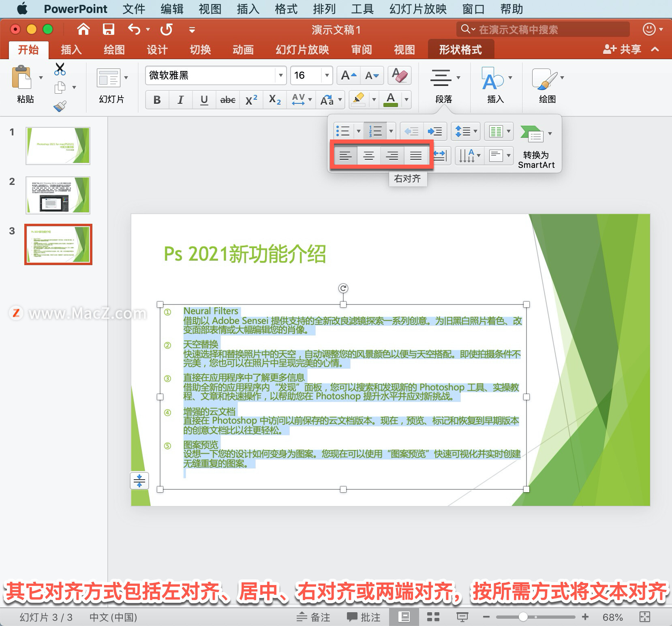Toggle underline formatting
The height and width of the screenshot is (626, 672).
click(x=204, y=100)
